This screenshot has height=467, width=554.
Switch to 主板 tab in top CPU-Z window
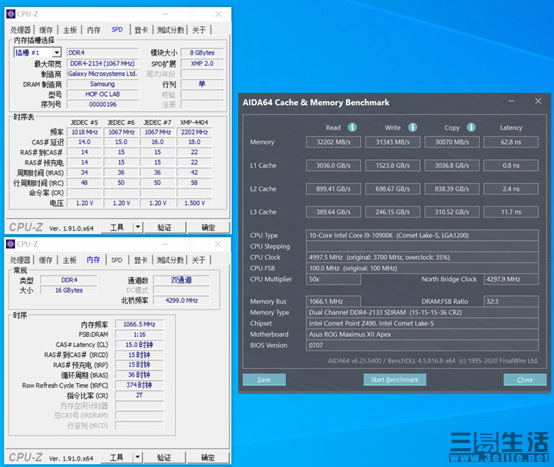coord(70,30)
